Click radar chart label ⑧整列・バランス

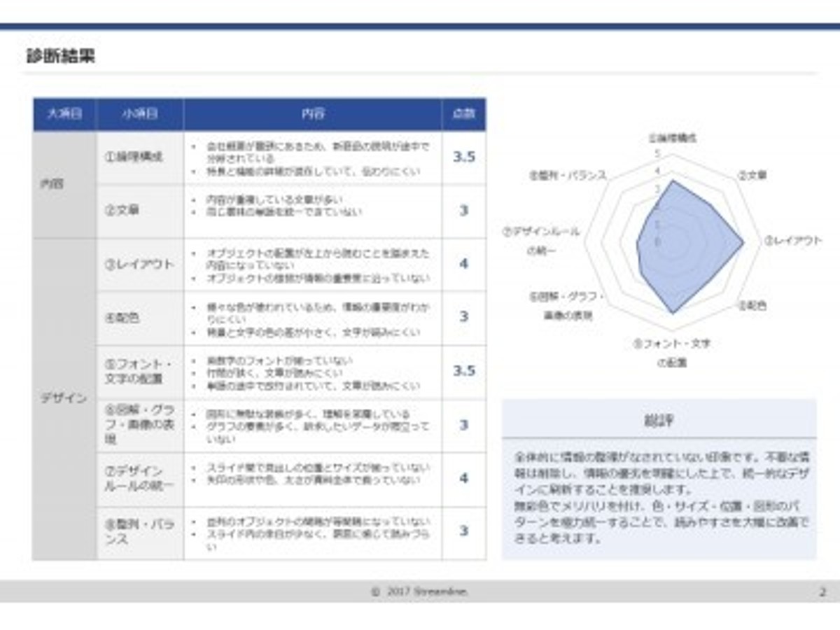tap(568, 176)
